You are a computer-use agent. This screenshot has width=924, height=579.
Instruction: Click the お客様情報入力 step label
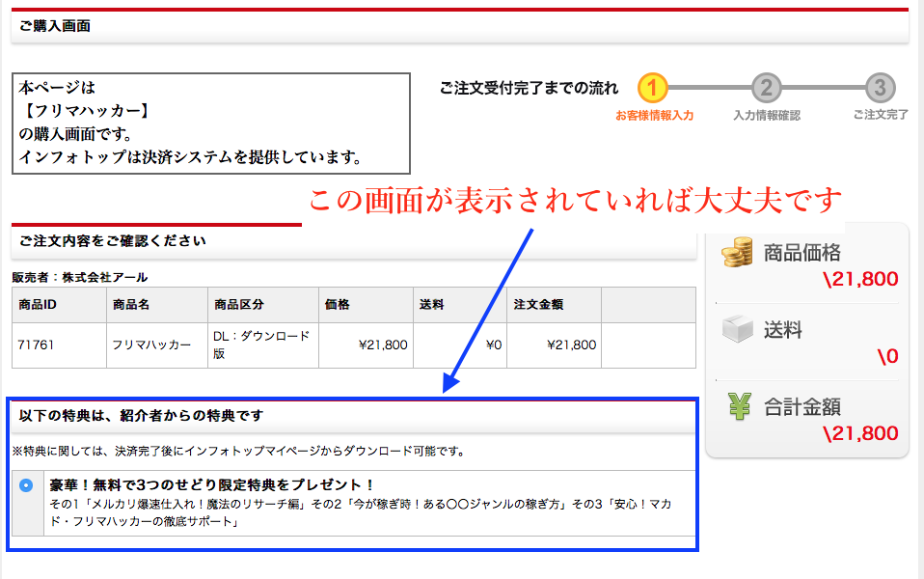coord(655,116)
